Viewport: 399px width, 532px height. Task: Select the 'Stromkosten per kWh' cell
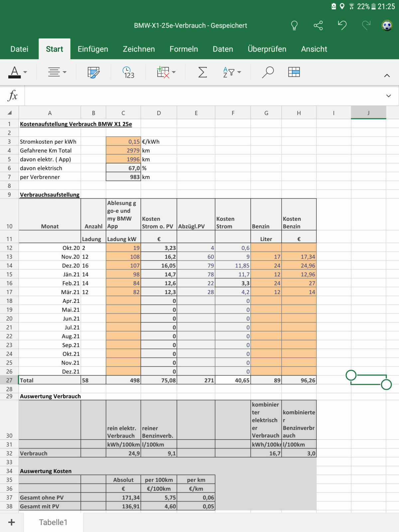(50, 141)
